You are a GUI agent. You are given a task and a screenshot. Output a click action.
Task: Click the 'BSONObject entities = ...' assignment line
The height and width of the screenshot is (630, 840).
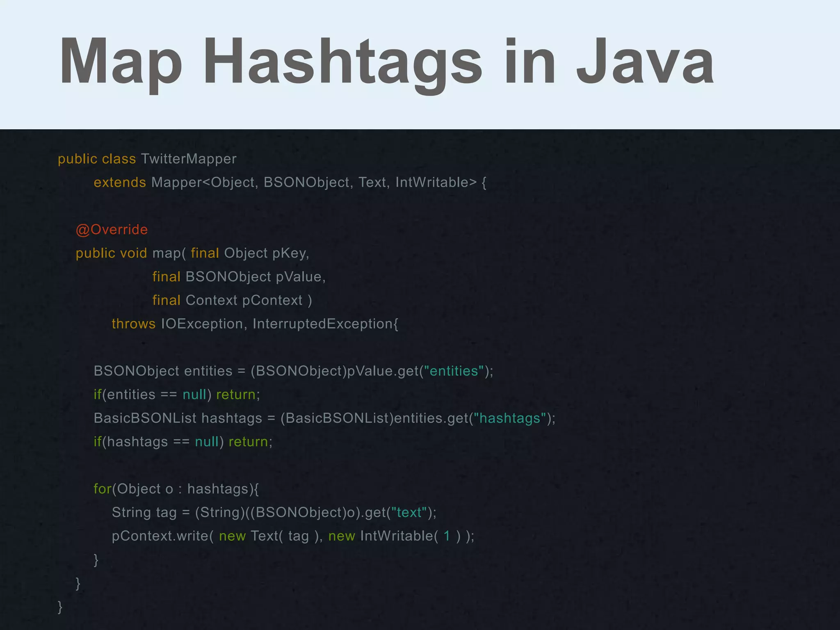coord(294,371)
